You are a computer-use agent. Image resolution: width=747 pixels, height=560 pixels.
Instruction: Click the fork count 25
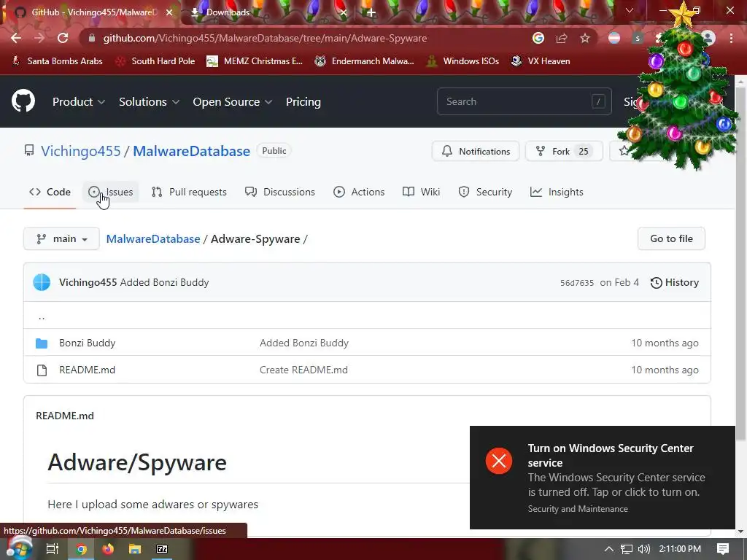pos(584,152)
